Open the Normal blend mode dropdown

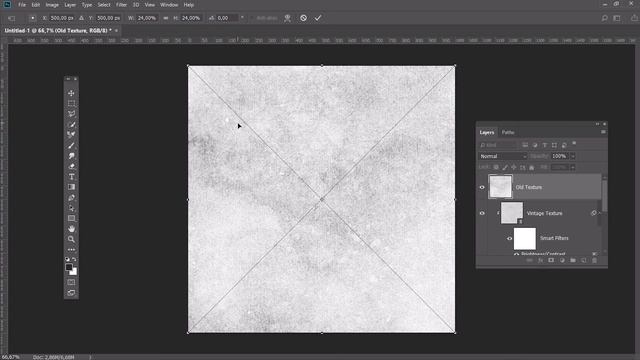tap(503, 156)
